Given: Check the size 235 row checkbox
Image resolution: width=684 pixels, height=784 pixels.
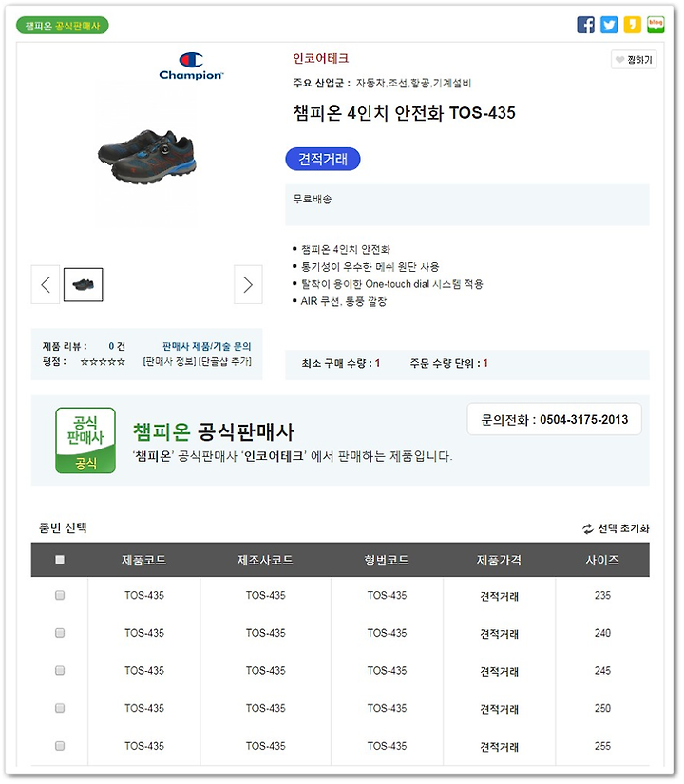Looking at the screenshot, I should [x=60, y=595].
